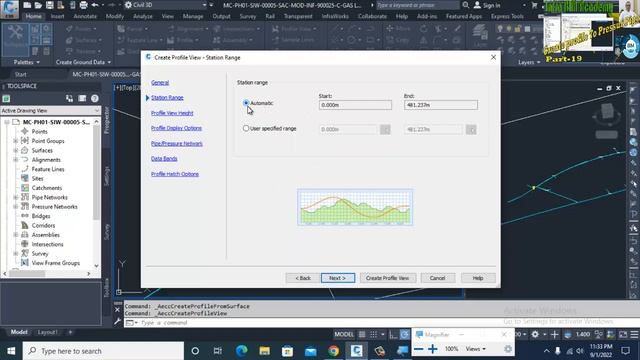
Task: Open the Profile View Height page link
Action: [x=172, y=113]
